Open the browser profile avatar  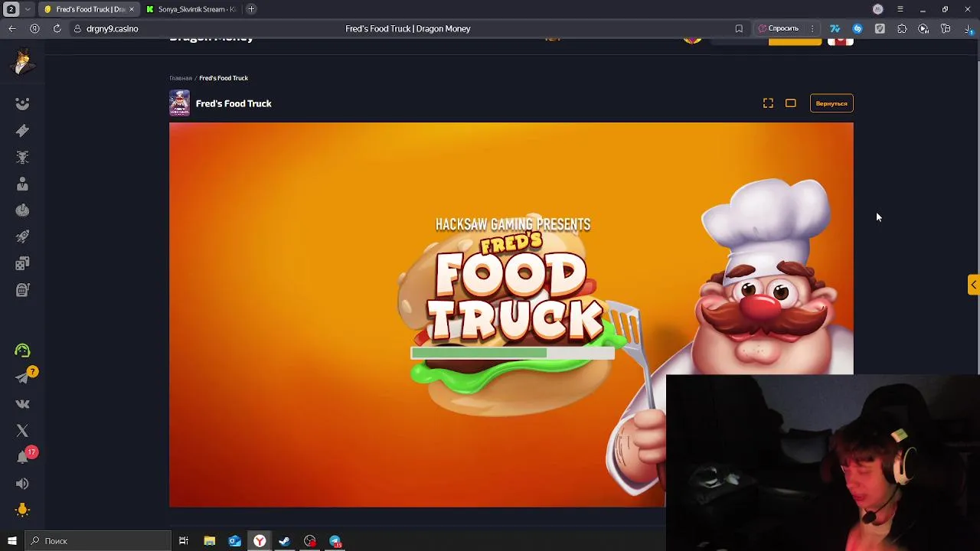pyautogui.click(x=878, y=9)
